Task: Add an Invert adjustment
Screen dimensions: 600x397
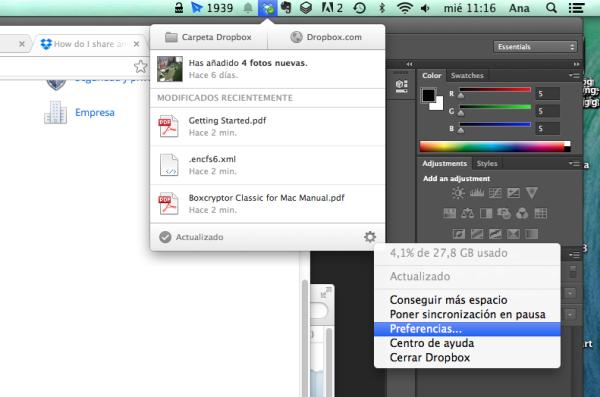Action: pos(458,234)
